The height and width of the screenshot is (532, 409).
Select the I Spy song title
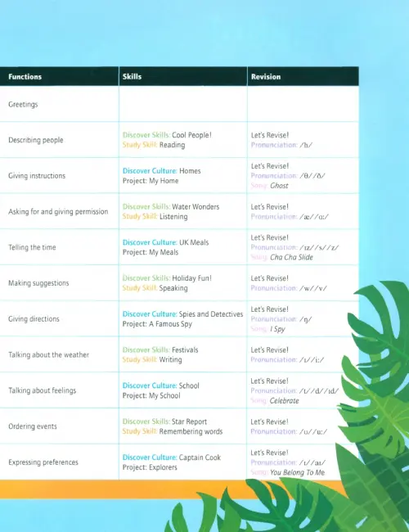pyautogui.click(x=277, y=329)
